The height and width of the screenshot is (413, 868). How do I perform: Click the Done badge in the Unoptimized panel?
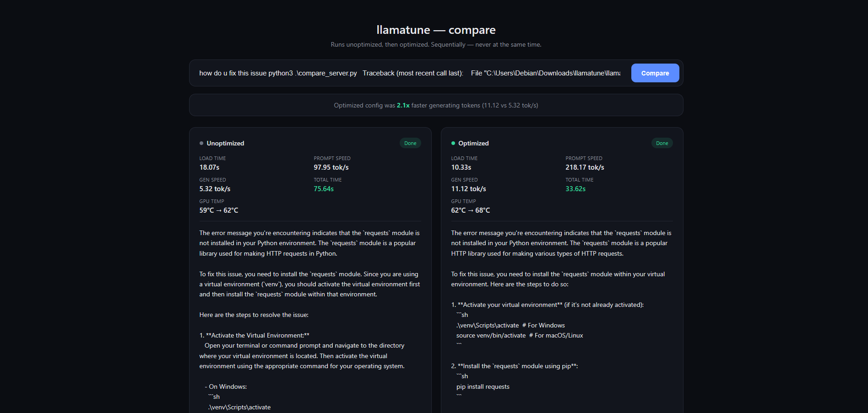point(410,143)
